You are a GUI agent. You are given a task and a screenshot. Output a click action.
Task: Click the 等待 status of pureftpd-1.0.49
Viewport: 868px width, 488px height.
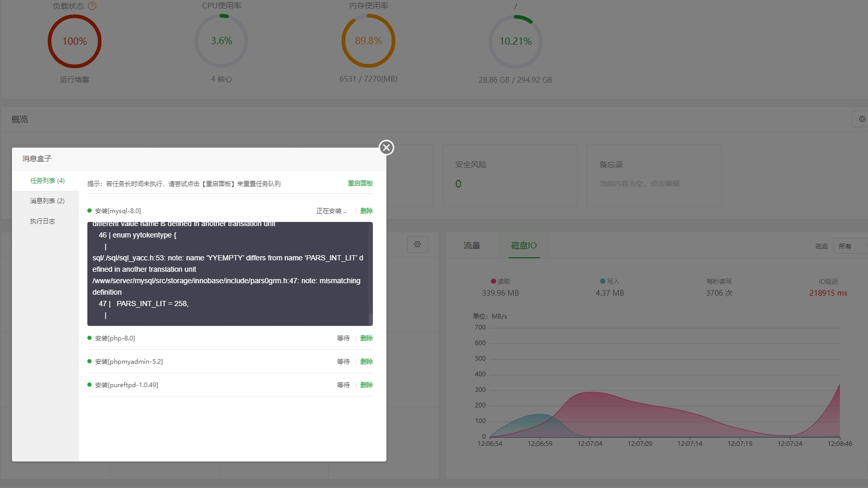[343, 385]
